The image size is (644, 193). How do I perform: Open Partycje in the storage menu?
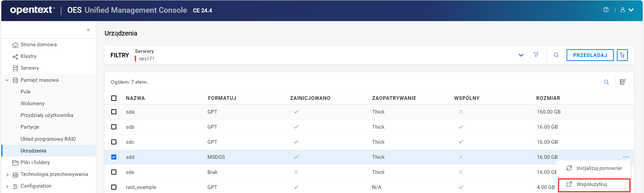[x=30, y=127]
